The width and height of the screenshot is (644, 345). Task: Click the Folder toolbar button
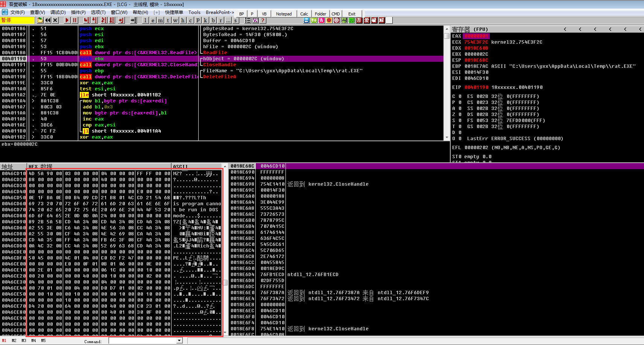click(320, 14)
